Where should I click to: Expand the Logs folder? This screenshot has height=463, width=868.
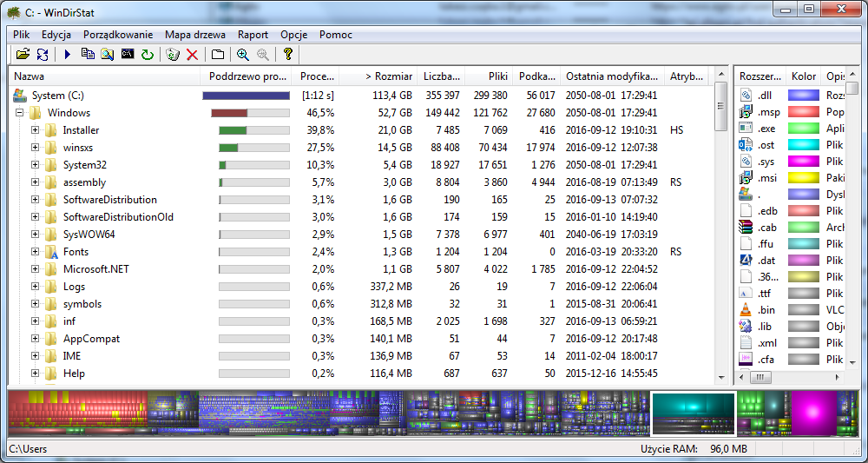tap(36, 287)
